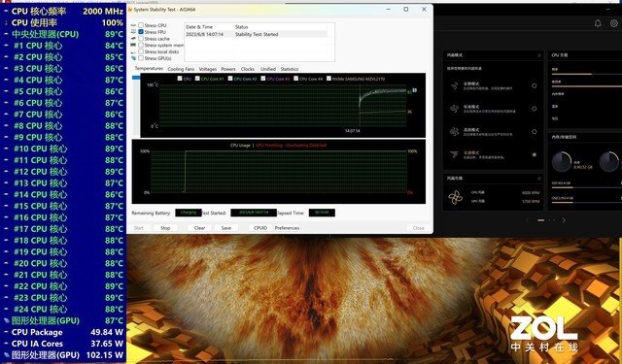Click the memory module icon beside Stress system memory

[x=134, y=45]
